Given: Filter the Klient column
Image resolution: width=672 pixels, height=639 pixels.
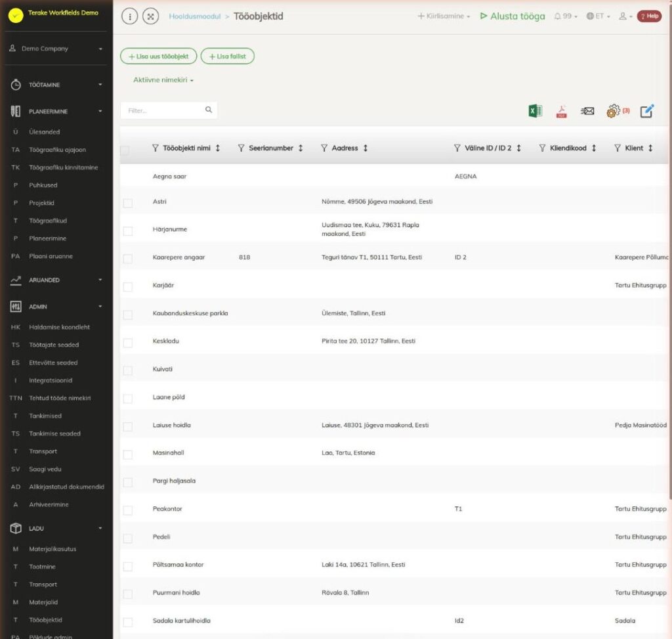Looking at the screenshot, I should (617, 148).
